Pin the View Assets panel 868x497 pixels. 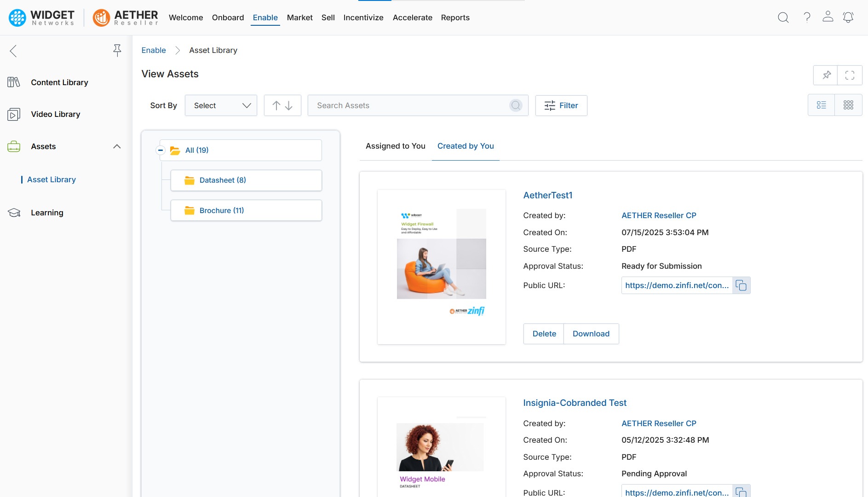click(x=826, y=75)
